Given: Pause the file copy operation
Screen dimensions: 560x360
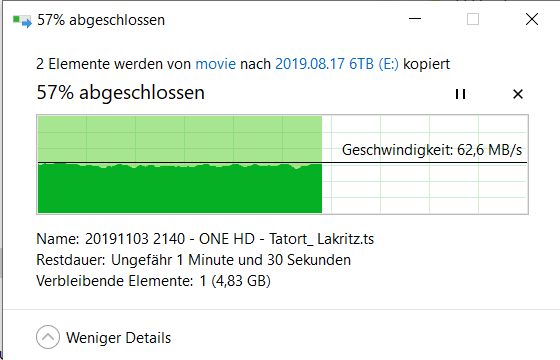Looking at the screenshot, I should pos(460,94).
